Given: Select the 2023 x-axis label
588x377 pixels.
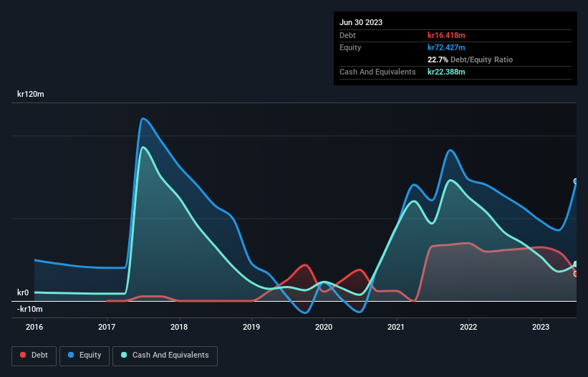Looking at the screenshot, I should 541,327.
